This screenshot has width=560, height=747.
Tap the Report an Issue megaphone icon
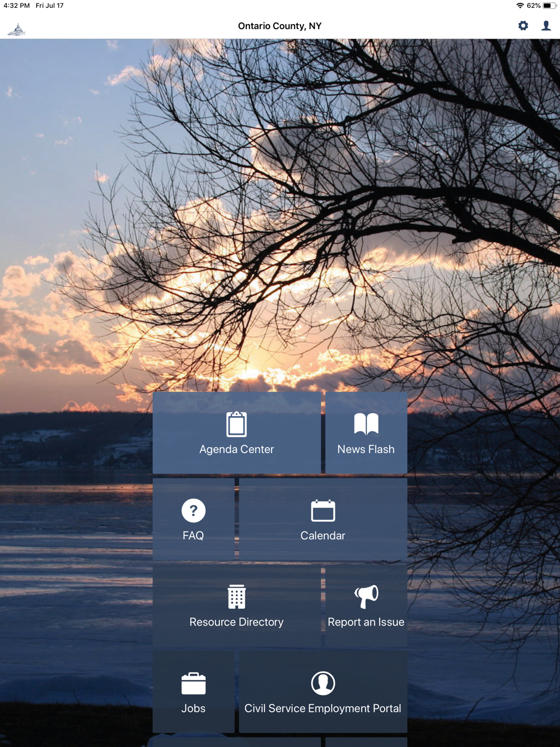(x=366, y=597)
